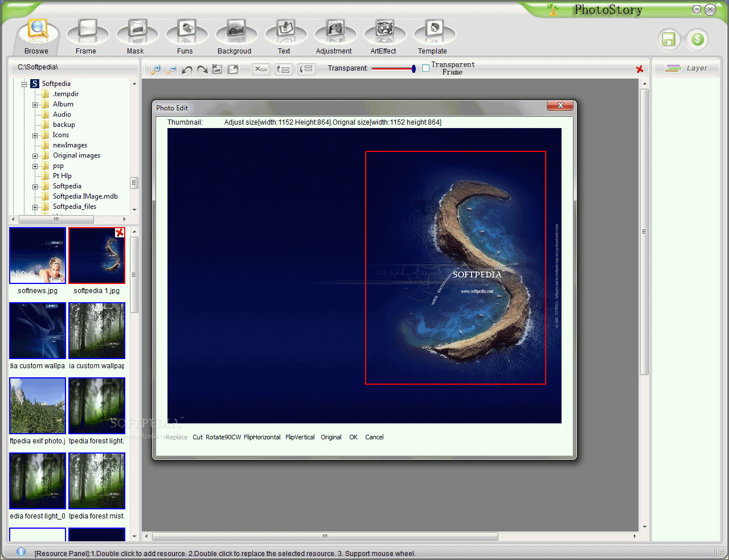This screenshot has height=560, width=729.
Task: Select the forest light_0 thumbnail
Action: 38,481
